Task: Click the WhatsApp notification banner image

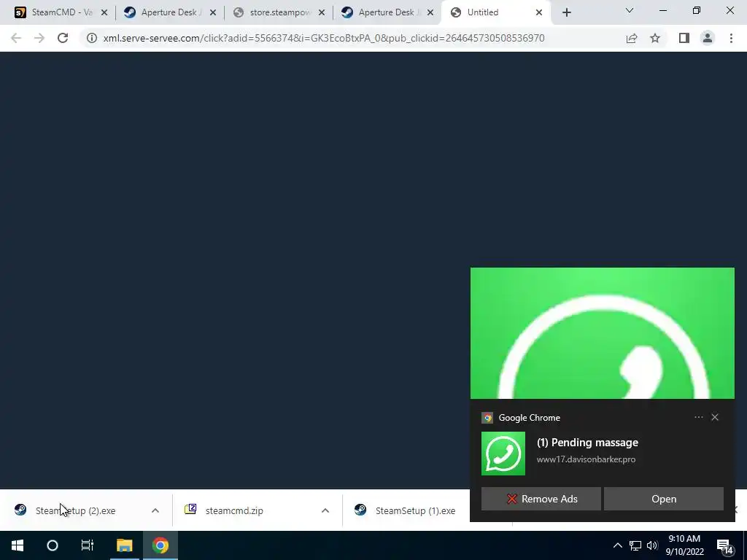Action: 602,333
